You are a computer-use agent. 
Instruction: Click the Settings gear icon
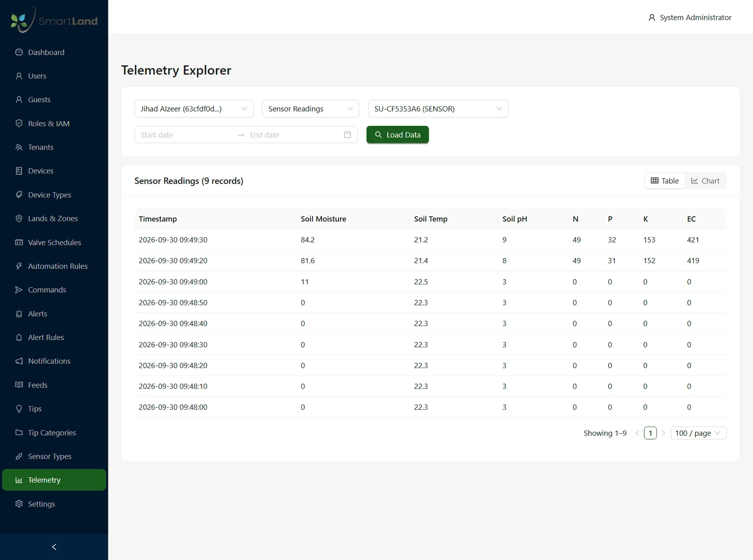point(19,504)
